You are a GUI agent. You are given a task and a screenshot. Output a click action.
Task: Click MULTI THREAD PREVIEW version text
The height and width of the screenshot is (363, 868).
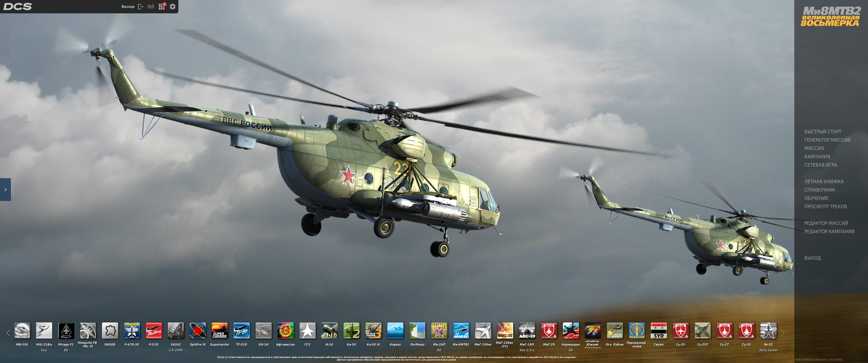(x=819, y=360)
